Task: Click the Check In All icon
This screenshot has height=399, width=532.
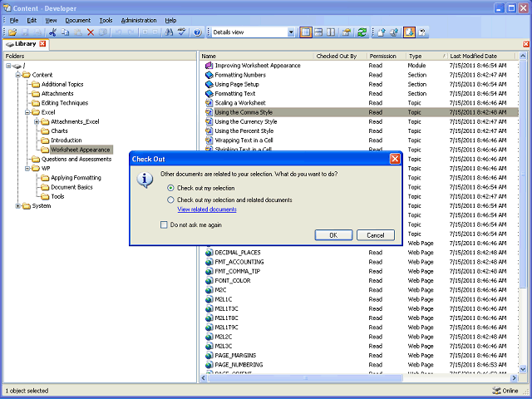Action: pyautogui.click(x=394, y=32)
